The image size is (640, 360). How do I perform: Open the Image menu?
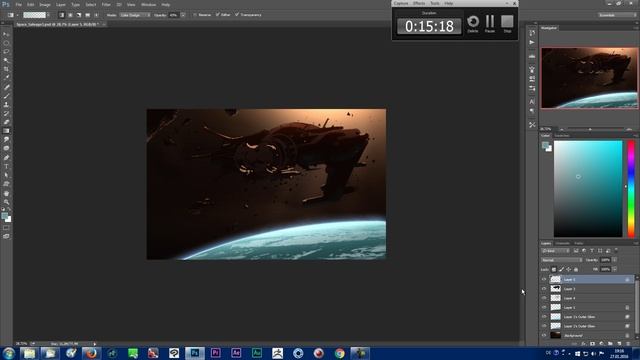[45, 5]
